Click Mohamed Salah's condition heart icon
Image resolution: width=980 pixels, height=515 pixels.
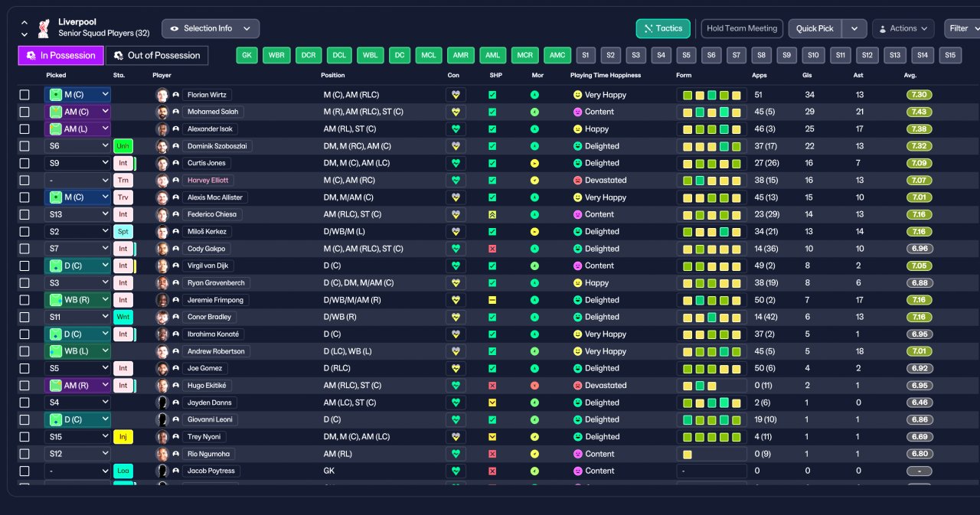(x=456, y=112)
